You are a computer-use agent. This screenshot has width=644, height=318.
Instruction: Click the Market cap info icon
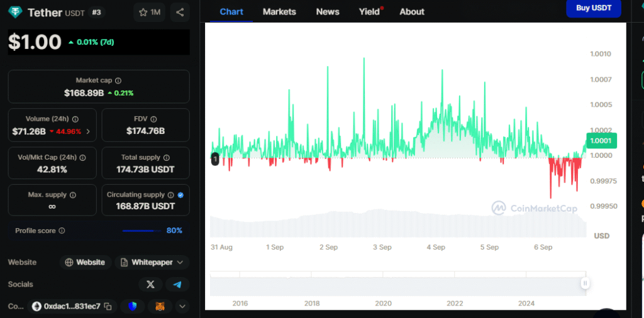click(x=118, y=80)
